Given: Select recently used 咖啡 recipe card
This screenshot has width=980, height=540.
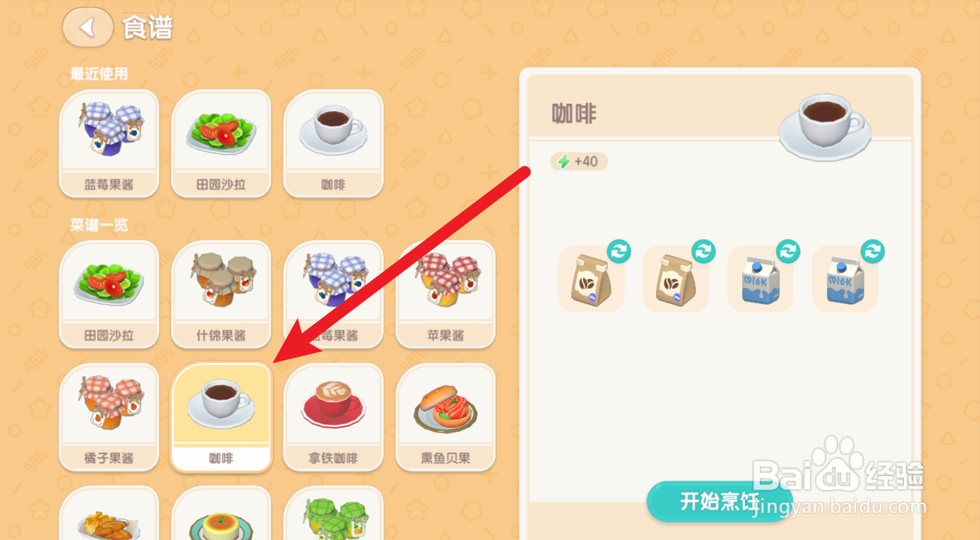Looking at the screenshot, I should (x=333, y=143).
